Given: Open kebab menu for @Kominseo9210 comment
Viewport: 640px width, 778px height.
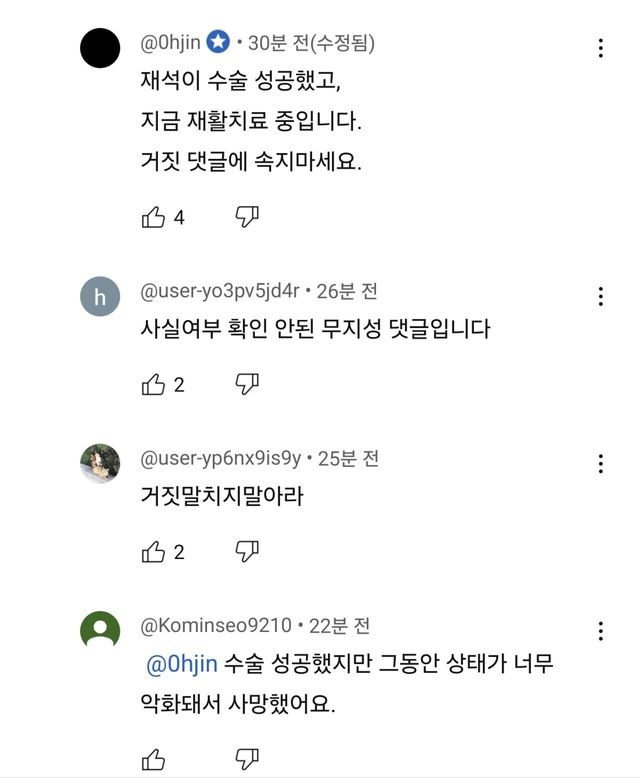Looking at the screenshot, I should 600,630.
